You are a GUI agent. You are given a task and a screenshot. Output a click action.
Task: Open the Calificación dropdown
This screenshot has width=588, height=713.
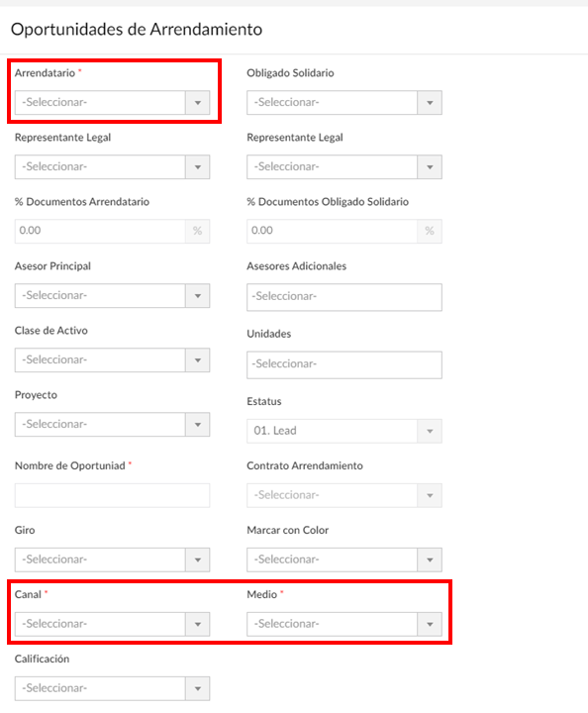[112, 688]
